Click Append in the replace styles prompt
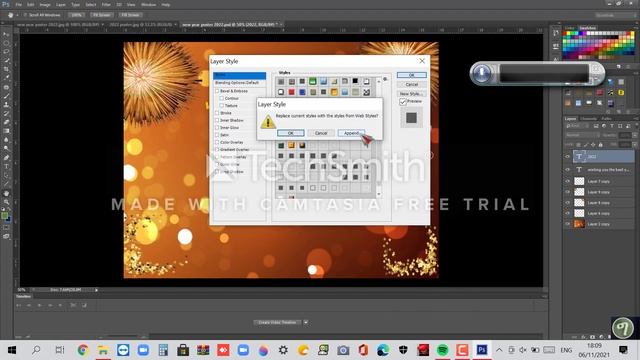 (351, 133)
